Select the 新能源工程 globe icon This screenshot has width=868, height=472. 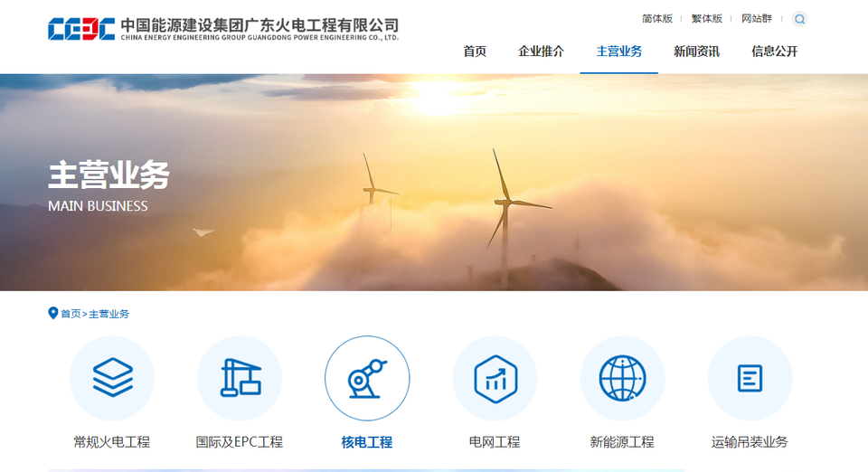[x=622, y=379]
